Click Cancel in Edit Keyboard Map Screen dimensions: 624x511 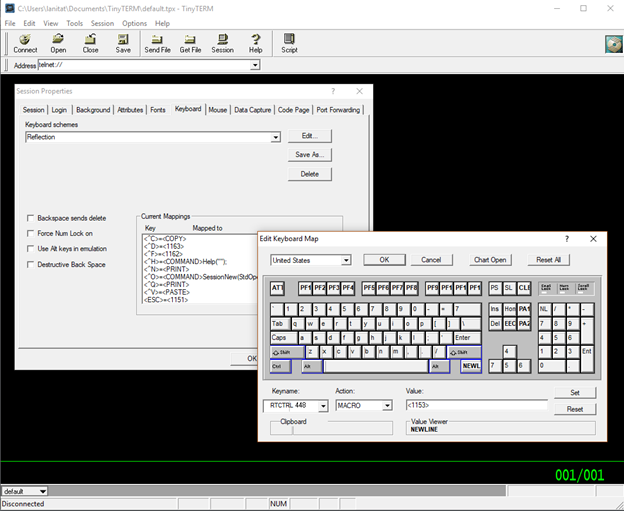click(431, 260)
